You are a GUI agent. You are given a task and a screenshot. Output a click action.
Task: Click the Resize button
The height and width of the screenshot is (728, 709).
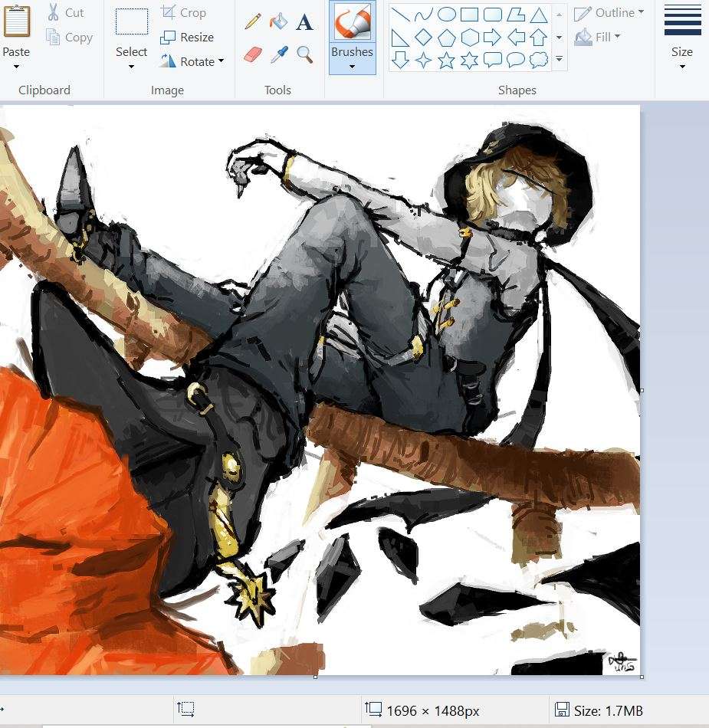(187, 37)
